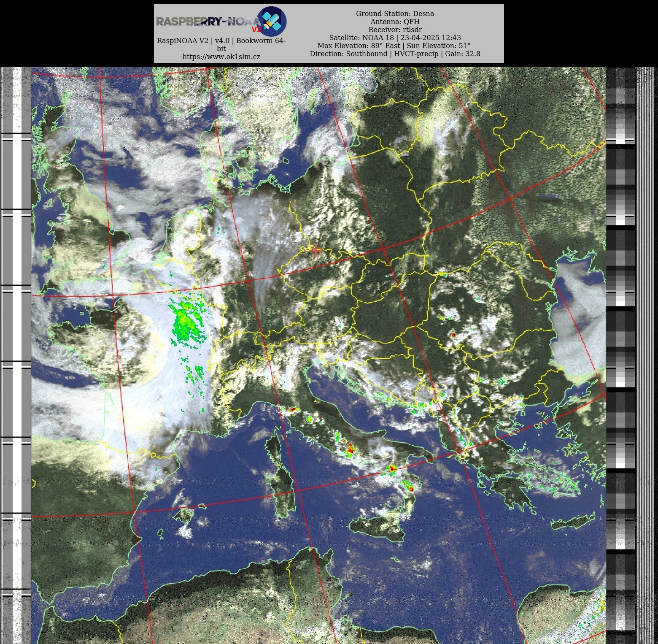Click the red precipitation cell over southern Italy

(392, 468)
